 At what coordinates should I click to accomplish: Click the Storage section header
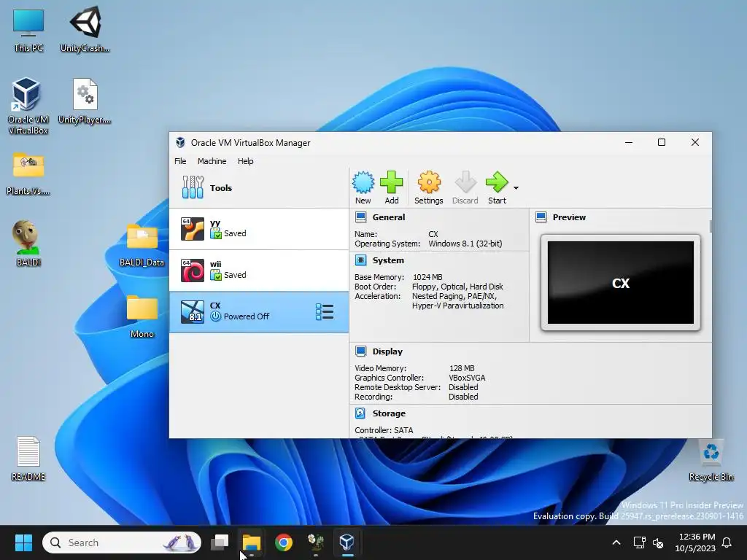click(389, 413)
